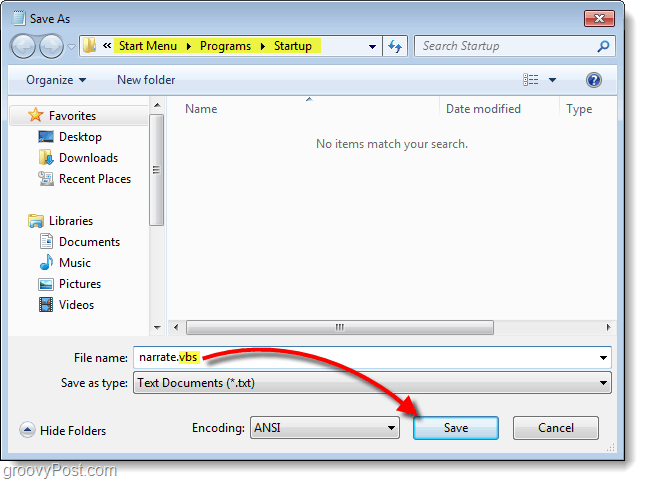This screenshot has height=481, width=645.
Task: Click the Favorites star icon
Action: [x=36, y=115]
